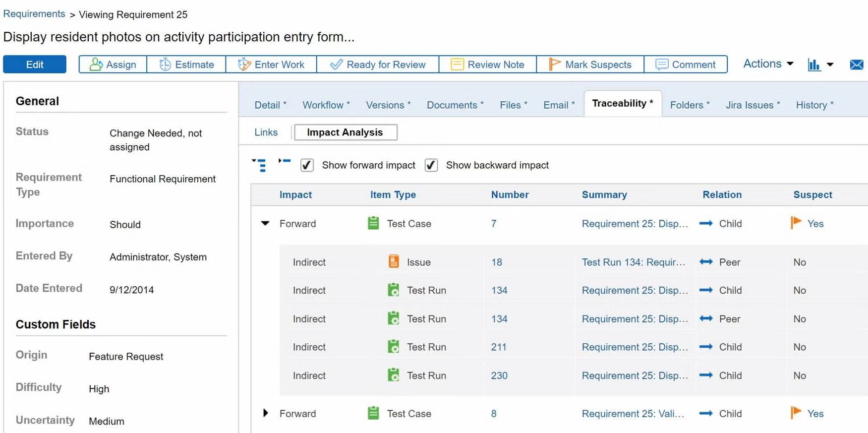Open the bar chart reports icon
868x433 pixels.
814,64
